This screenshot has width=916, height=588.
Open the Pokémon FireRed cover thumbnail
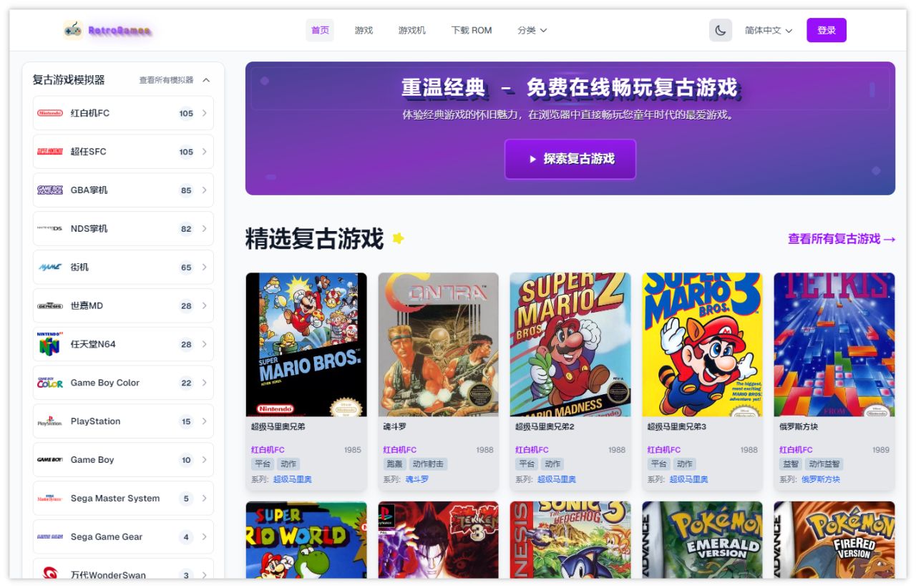coord(834,539)
